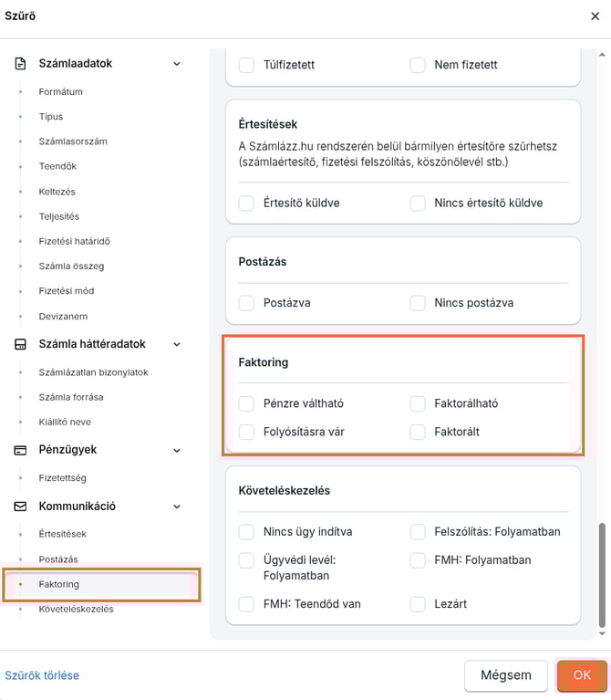Check the Pénzre váltható checkbox
The height and width of the screenshot is (700, 611).
pyautogui.click(x=246, y=403)
